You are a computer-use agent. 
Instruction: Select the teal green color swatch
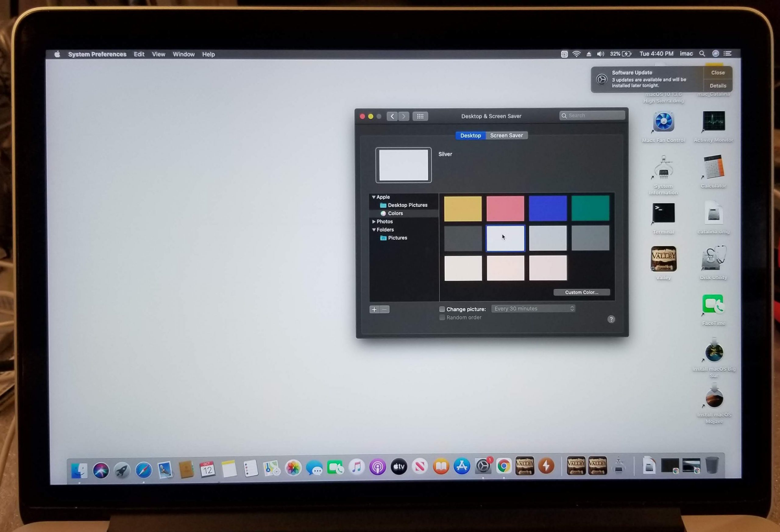(590, 208)
